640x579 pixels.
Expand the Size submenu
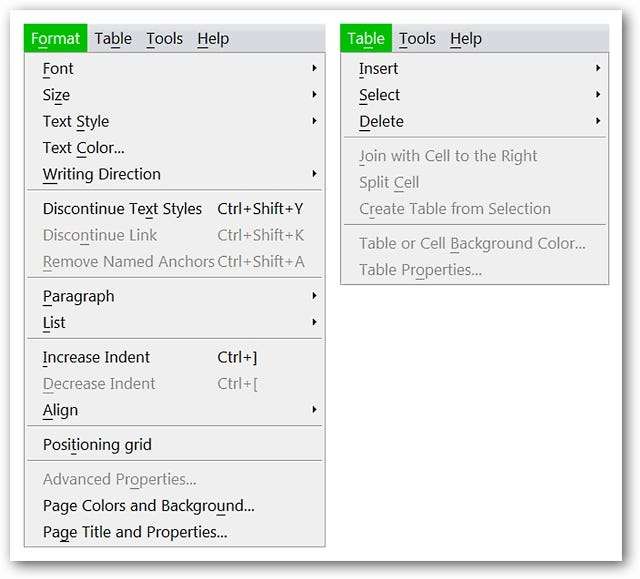click(x=56, y=95)
